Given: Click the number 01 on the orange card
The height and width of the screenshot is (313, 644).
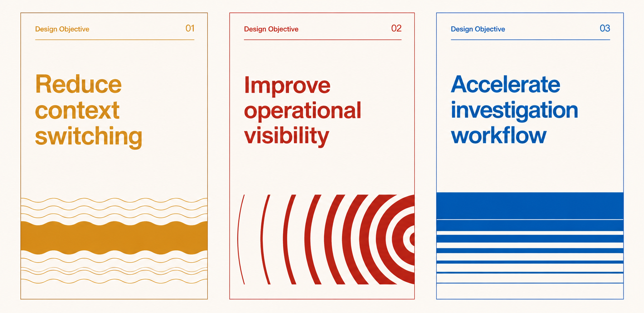Looking at the screenshot, I should [190, 28].
